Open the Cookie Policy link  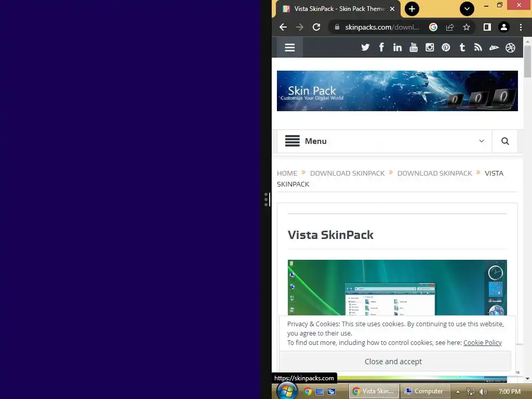[x=483, y=343]
